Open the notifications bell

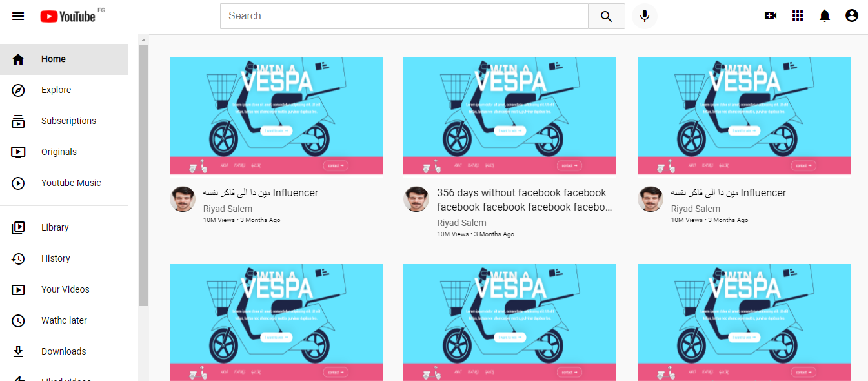tap(825, 16)
